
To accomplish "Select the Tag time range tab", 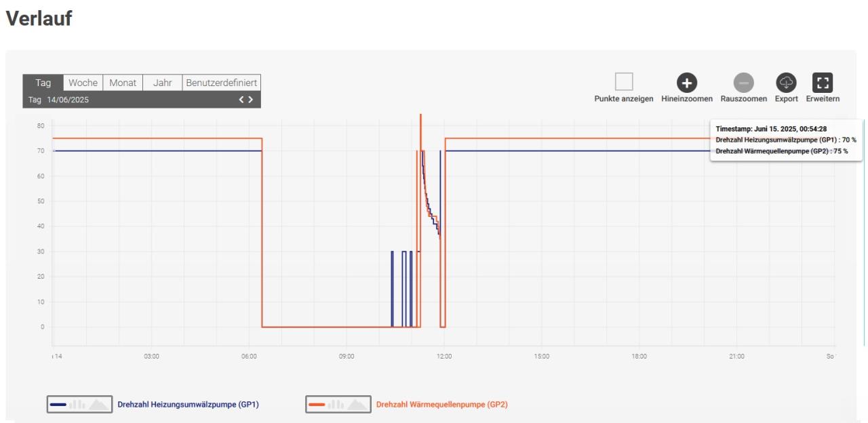I will 43,83.
